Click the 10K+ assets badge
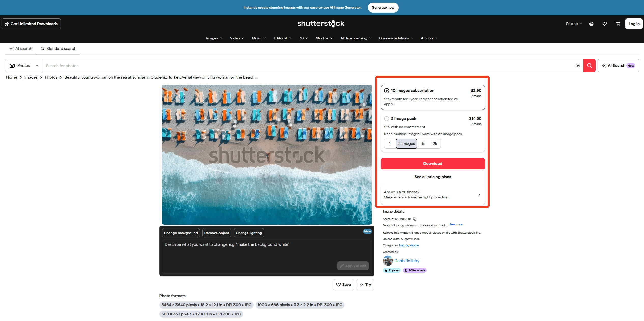 [415, 270]
